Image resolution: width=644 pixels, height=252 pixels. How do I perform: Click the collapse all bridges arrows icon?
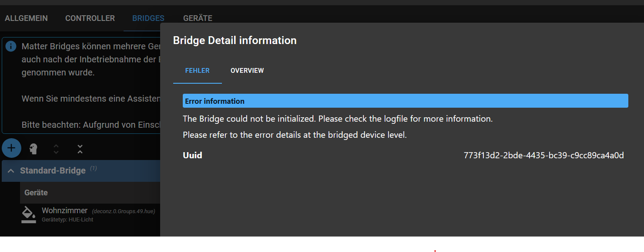(x=80, y=149)
